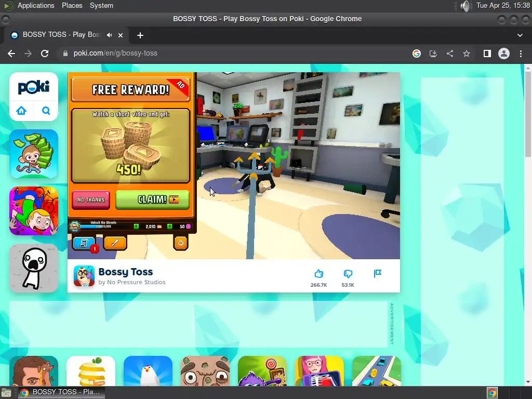This screenshot has height=399, width=532.
Task: Click the 266.7K likes count
Action: click(318, 285)
